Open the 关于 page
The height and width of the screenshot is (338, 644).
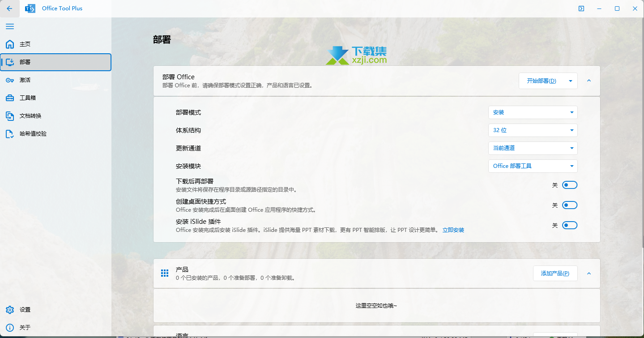[55, 328]
